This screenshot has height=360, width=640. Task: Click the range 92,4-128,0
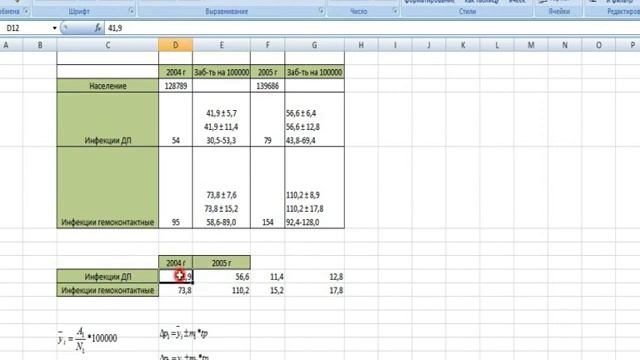(303, 222)
